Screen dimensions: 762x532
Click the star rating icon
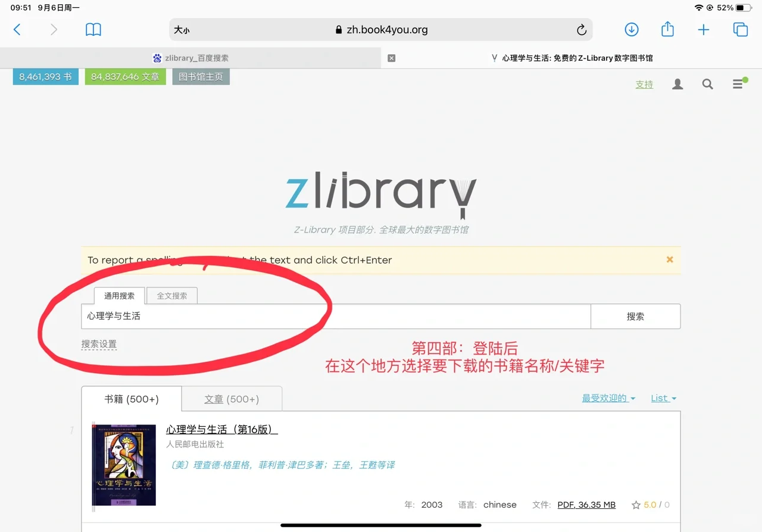[x=636, y=505]
